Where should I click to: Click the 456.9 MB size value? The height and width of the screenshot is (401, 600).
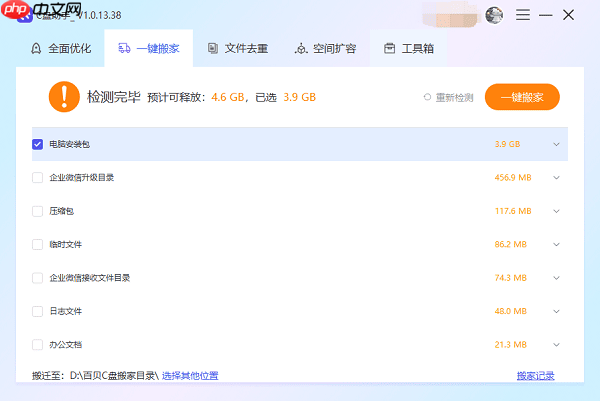[x=513, y=178]
